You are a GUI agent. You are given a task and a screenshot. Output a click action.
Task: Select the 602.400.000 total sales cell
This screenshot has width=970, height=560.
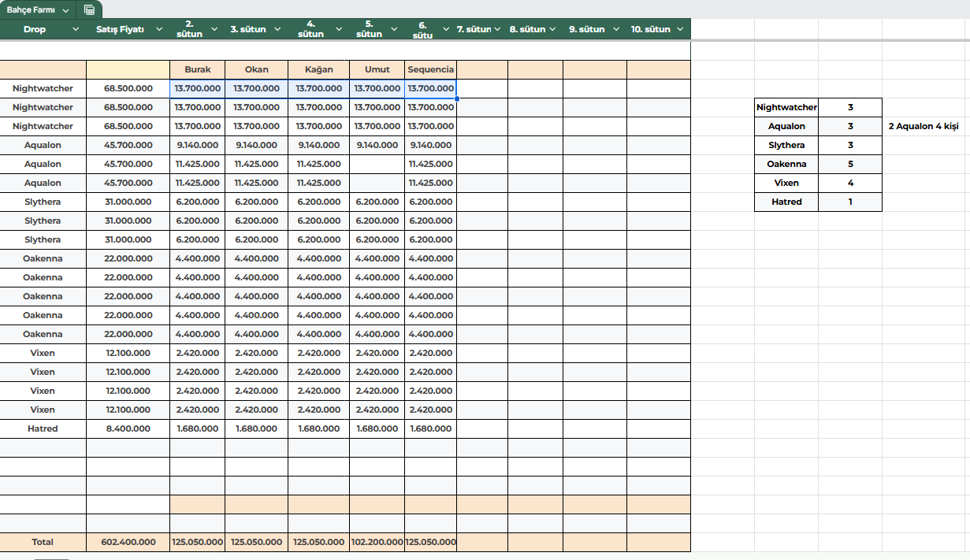128,542
